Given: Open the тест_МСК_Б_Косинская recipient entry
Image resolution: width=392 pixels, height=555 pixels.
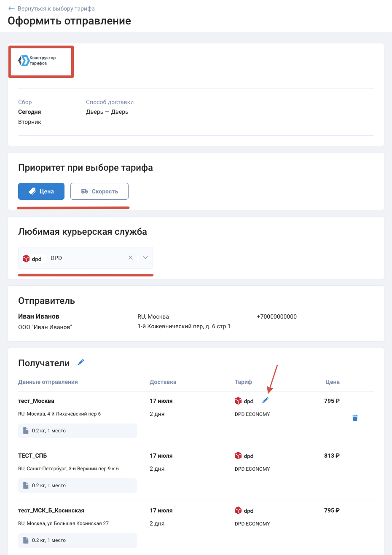Looking at the screenshot, I should click(51, 510).
